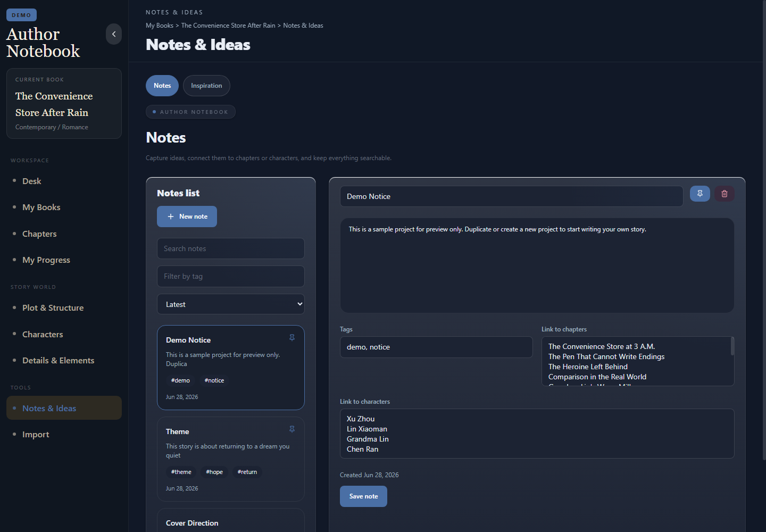Click the New note button
Image resolution: width=766 pixels, height=532 pixels.
(187, 217)
